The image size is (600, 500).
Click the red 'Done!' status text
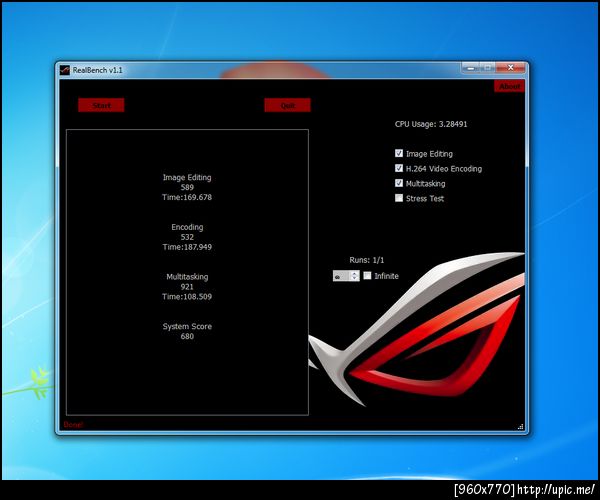[x=73, y=425]
